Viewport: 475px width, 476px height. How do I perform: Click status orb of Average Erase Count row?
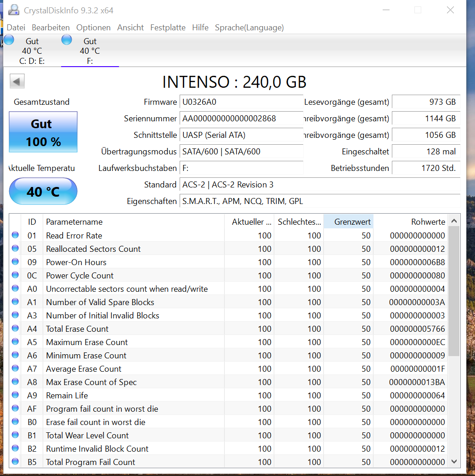[15, 368]
